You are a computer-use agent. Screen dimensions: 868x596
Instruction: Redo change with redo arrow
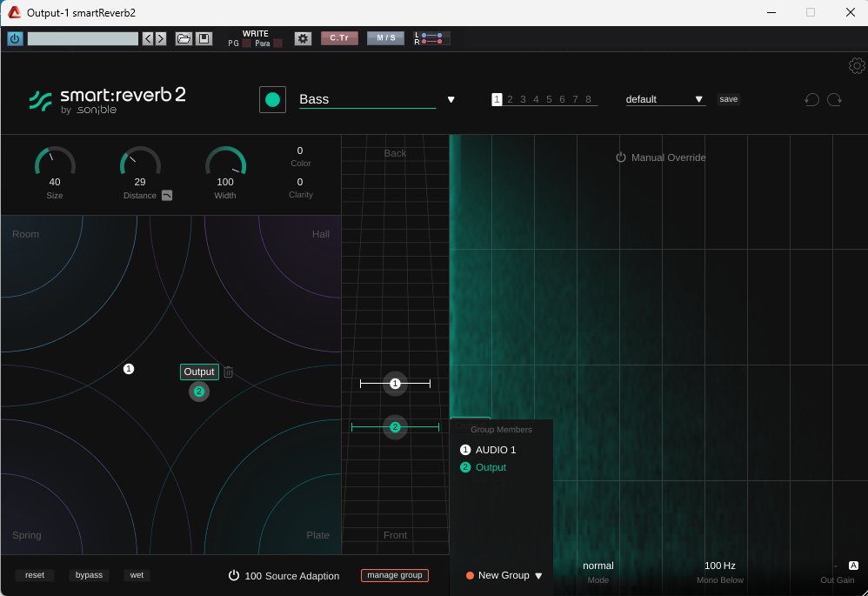(834, 100)
